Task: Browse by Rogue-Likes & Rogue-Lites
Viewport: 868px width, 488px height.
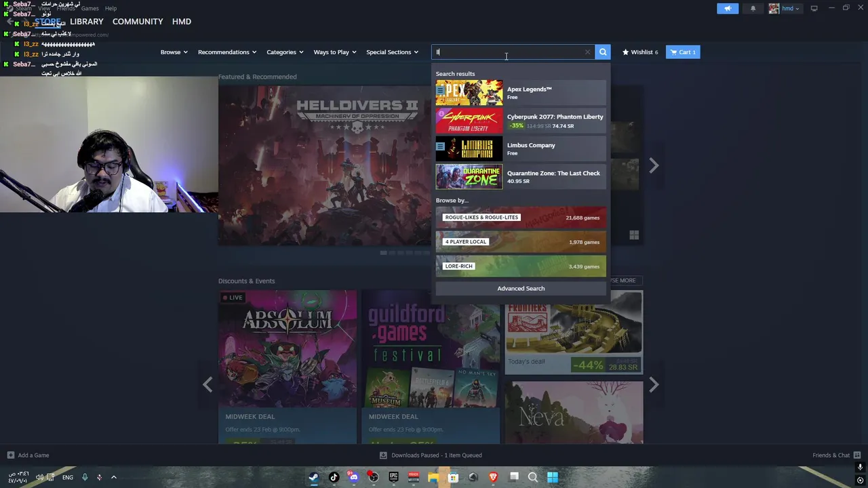Action: [521, 218]
